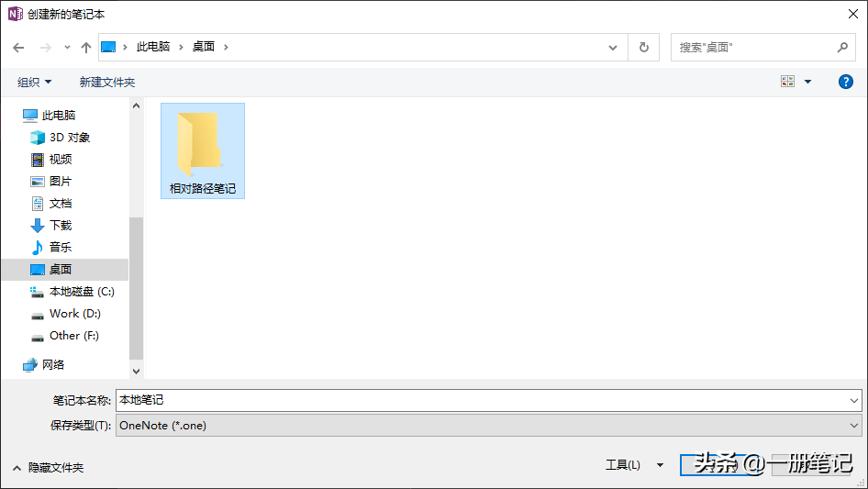The image size is (868, 489).
Task: Collapse folders with 隐藏文件夹
Action: point(48,468)
